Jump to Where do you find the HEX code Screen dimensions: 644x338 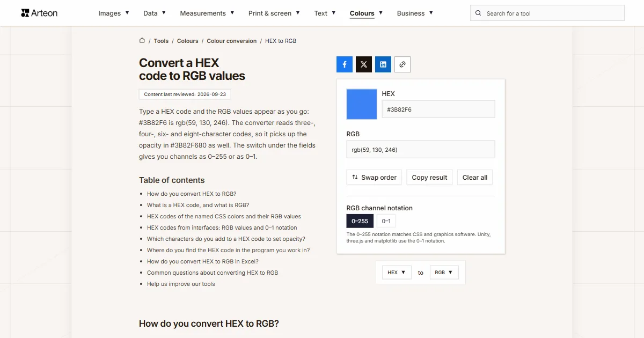pos(228,250)
